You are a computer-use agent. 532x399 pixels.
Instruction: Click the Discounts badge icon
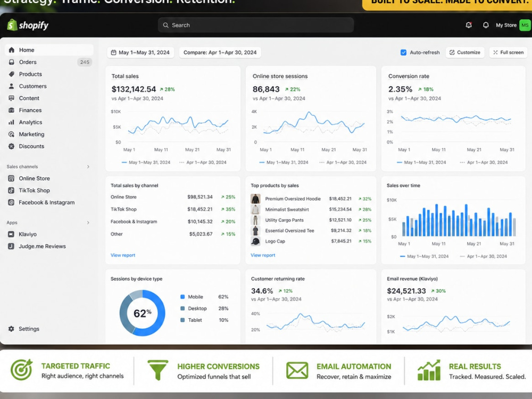[12, 146]
